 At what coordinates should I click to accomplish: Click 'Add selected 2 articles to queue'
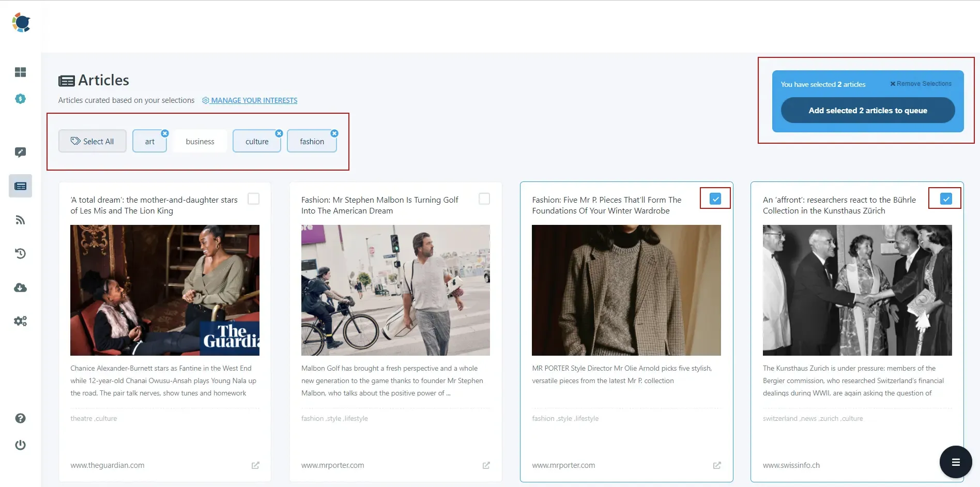pos(868,110)
